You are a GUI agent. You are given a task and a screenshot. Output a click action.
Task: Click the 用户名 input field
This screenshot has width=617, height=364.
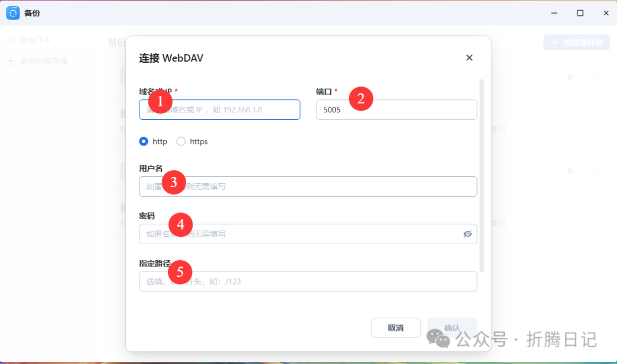pos(308,187)
